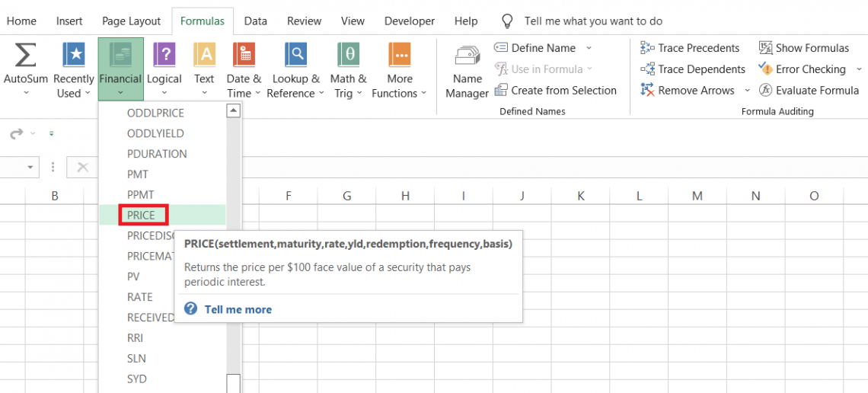Open the Logical functions icon
The image size is (868, 393).
164,56
